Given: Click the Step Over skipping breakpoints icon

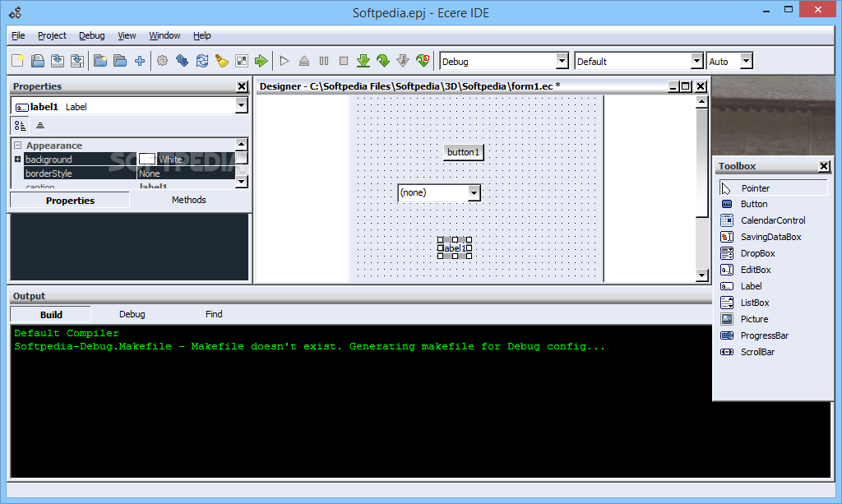Looking at the screenshot, I should tap(423, 61).
